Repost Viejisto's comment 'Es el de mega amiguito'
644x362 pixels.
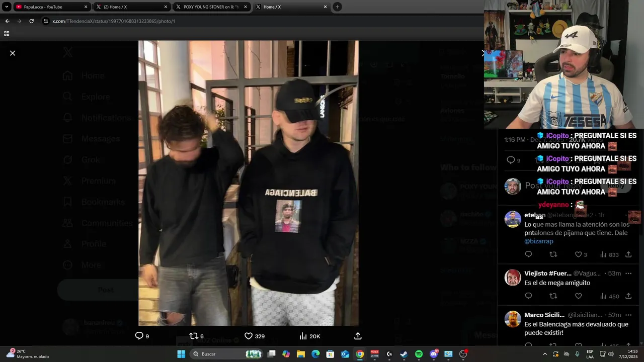pyautogui.click(x=553, y=296)
